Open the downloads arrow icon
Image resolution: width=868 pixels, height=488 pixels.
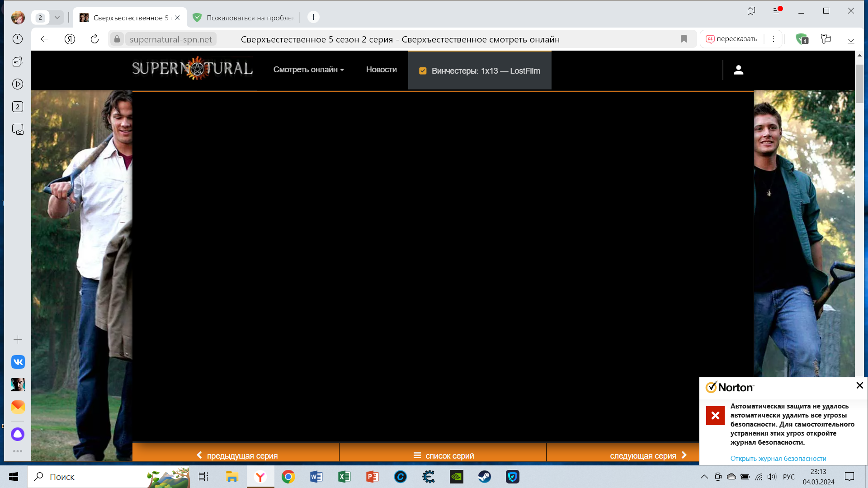point(850,39)
